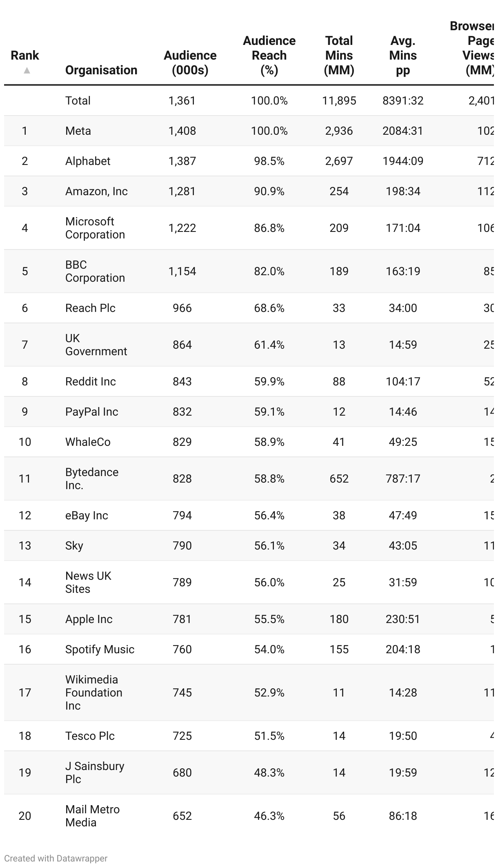This screenshot has height=868, width=498.
Task: Click the Total Mins (MM) header
Action: [339, 56]
